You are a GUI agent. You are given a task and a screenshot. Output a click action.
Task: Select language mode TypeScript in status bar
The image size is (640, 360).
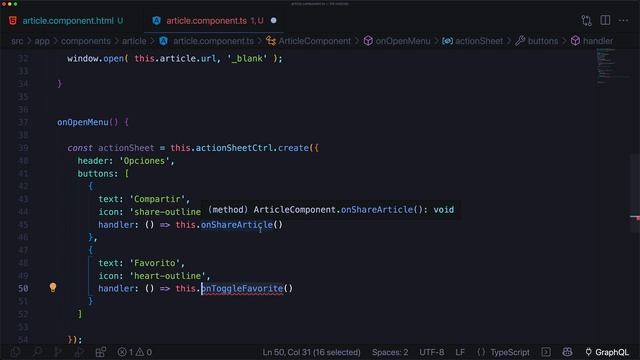(x=510, y=352)
